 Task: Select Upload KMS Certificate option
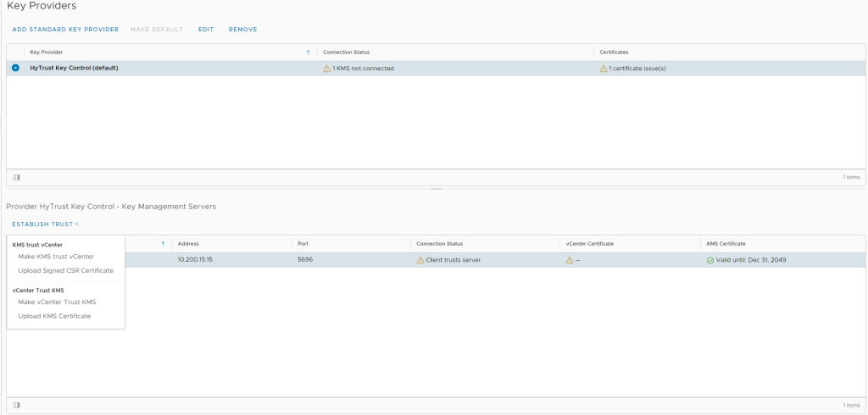tap(54, 316)
